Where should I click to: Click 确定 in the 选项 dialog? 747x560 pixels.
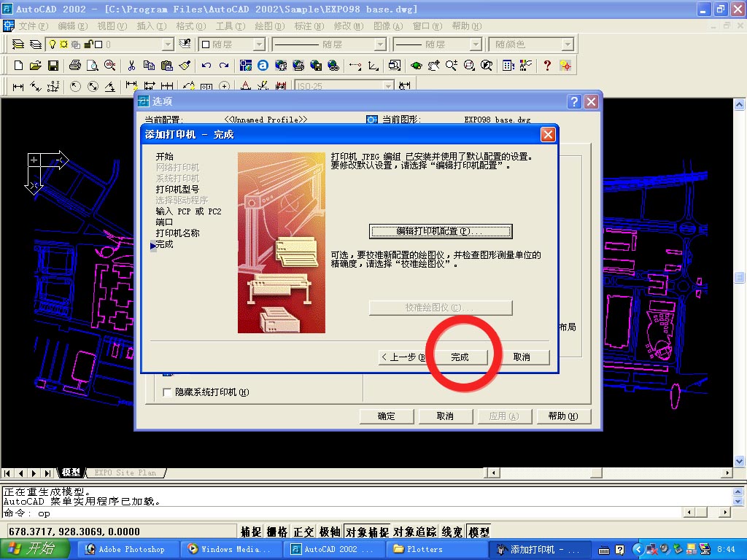[x=387, y=416]
